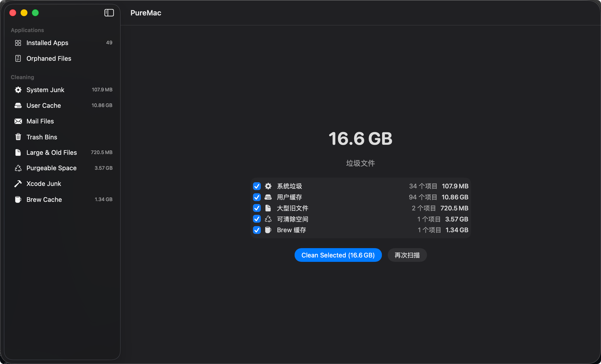Select the Xcode Junk hammer icon
Viewport: 601px width, 364px height.
tap(18, 183)
